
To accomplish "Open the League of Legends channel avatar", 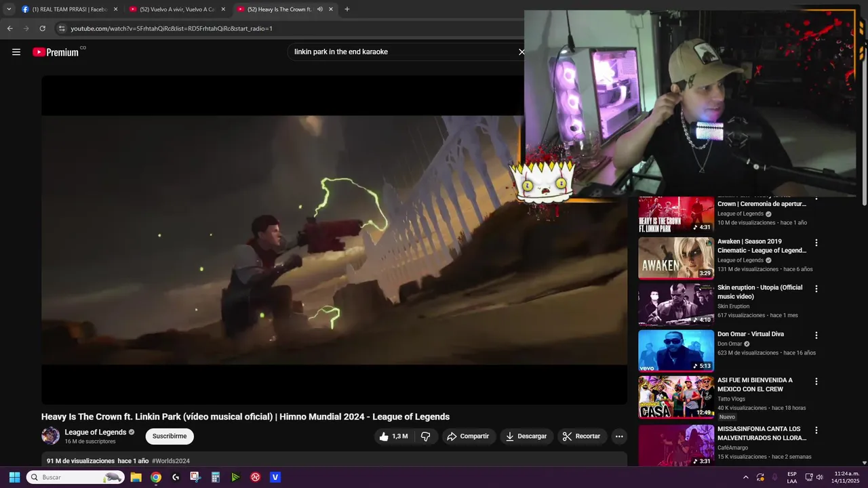I will (x=50, y=436).
